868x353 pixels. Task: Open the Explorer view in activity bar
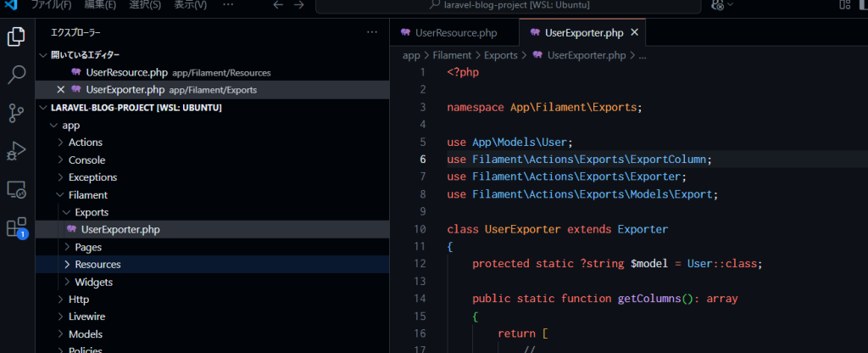click(15, 36)
